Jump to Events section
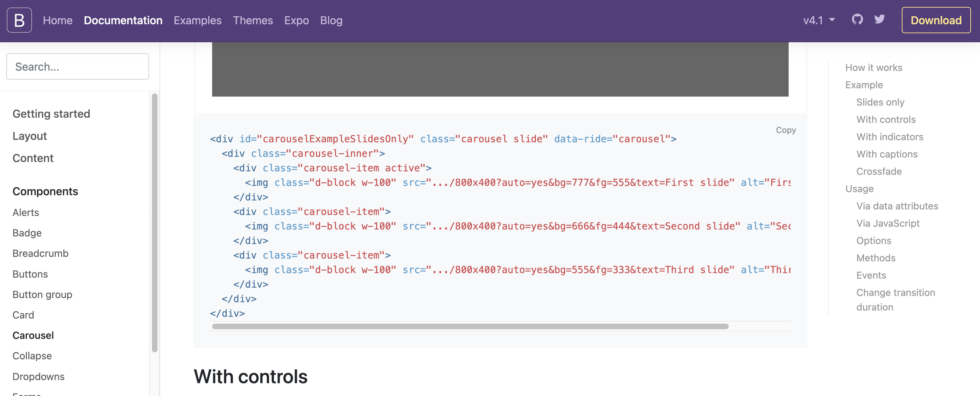Viewport: 980px width, 396px height. tap(871, 275)
